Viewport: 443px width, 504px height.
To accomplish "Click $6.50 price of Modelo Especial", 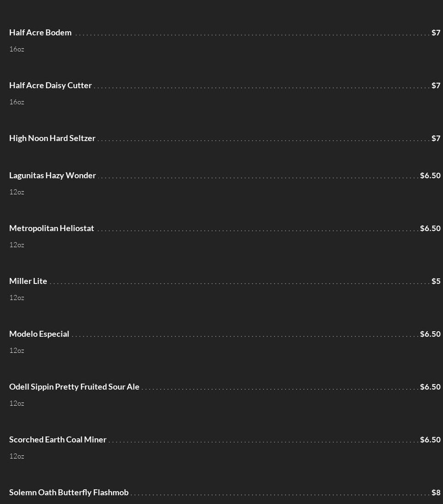I will pyautogui.click(x=430, y=334).
